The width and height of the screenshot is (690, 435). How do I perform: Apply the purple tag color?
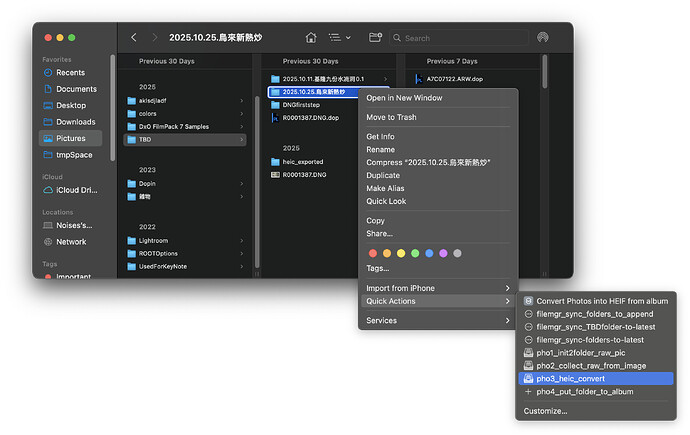point(443,253)
